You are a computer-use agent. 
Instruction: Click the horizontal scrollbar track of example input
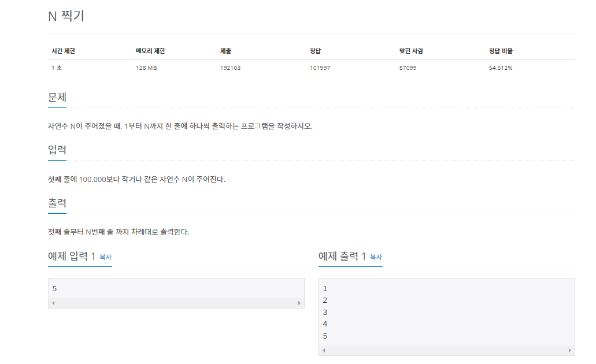click(176, 303)
